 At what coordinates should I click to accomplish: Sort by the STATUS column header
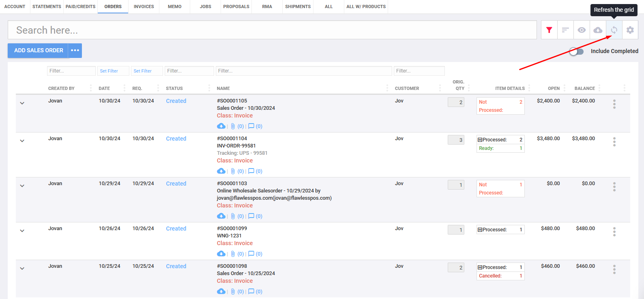(174, 88)
